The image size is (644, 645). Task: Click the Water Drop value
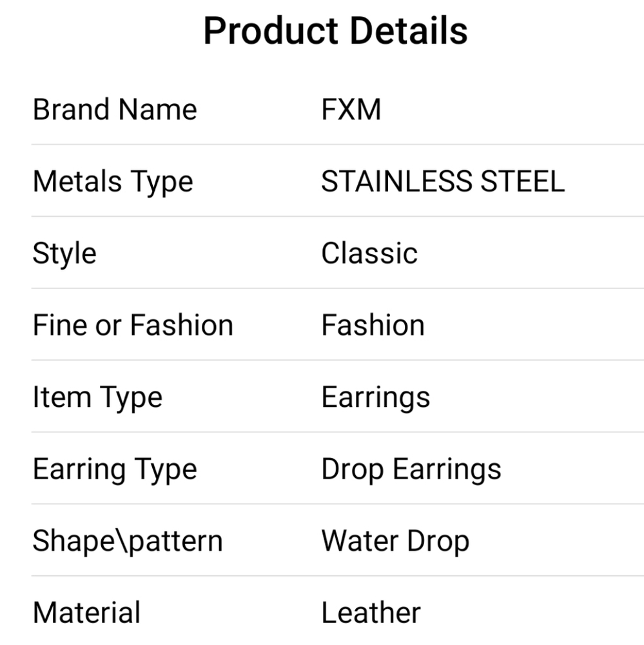[x=395, y=541]
